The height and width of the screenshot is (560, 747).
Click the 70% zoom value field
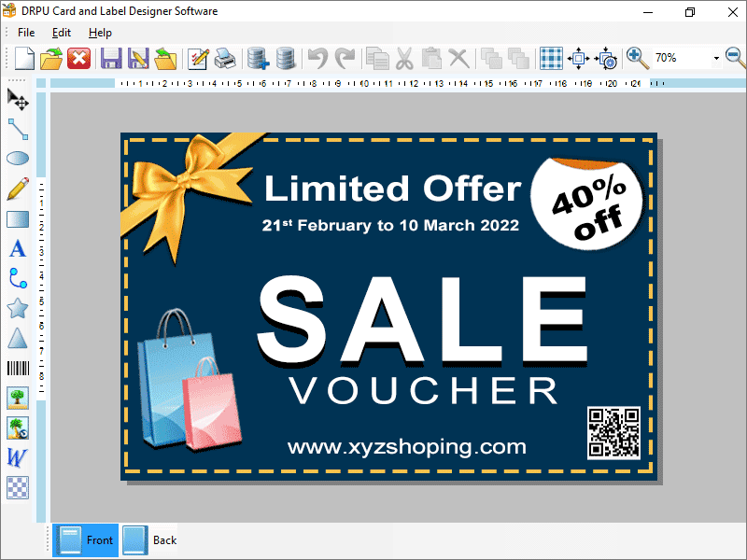tap(682, 58)
